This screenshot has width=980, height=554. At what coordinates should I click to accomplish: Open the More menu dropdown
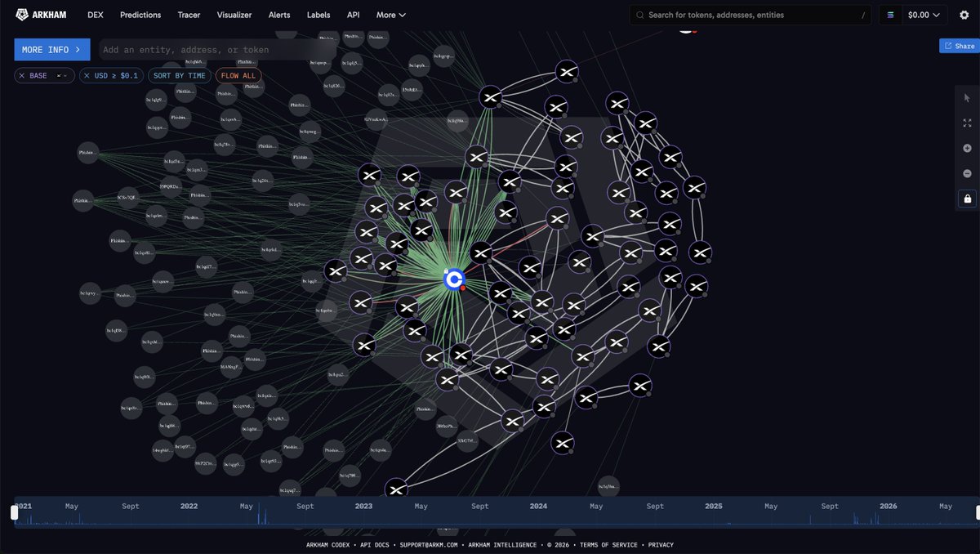(x=391, y=15)
